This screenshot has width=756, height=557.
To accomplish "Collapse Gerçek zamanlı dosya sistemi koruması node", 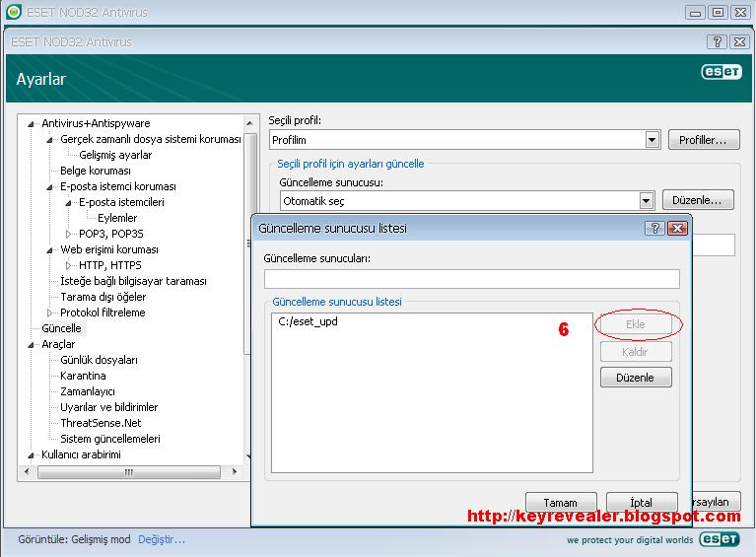I will pyautogui.click(x=49, y=140).
